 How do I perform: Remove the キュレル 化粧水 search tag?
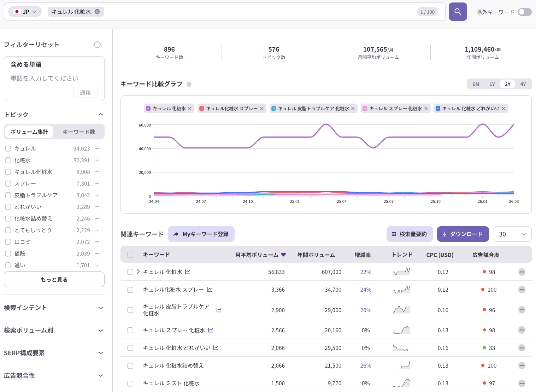[x=97, y=12]
